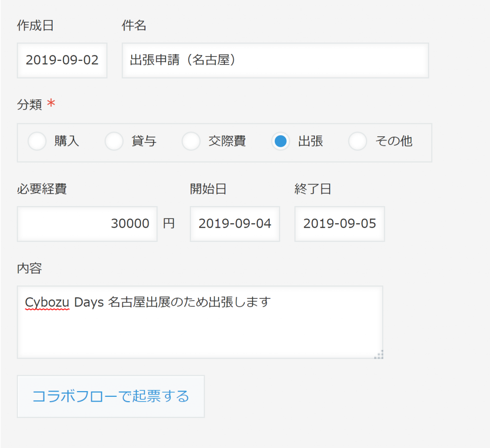Click inside the 内容 text area

(x=200, y=322)
